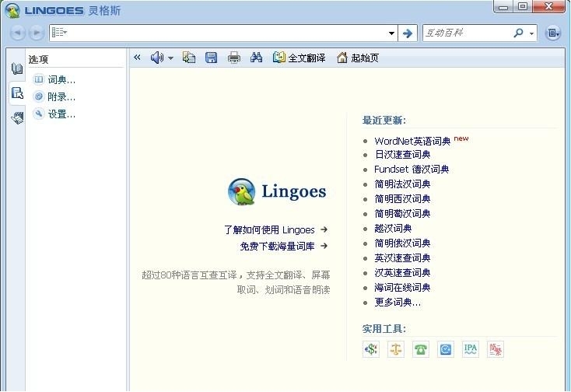This screenshot has height=392, width=571.
Task: Click the binoculars find icon
Action: [257, 57]
